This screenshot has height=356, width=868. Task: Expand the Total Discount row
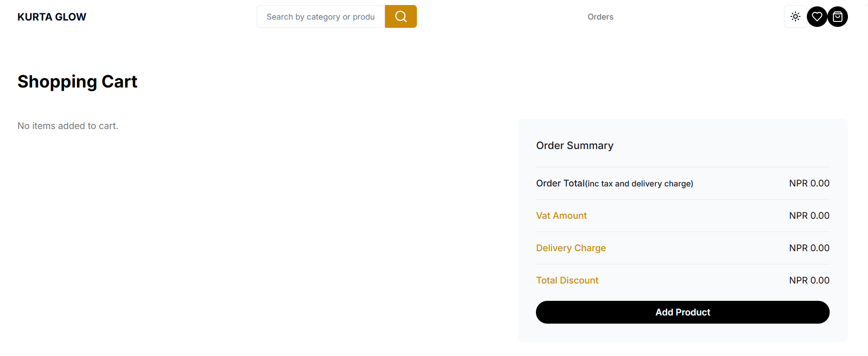[x=567, y=280]
